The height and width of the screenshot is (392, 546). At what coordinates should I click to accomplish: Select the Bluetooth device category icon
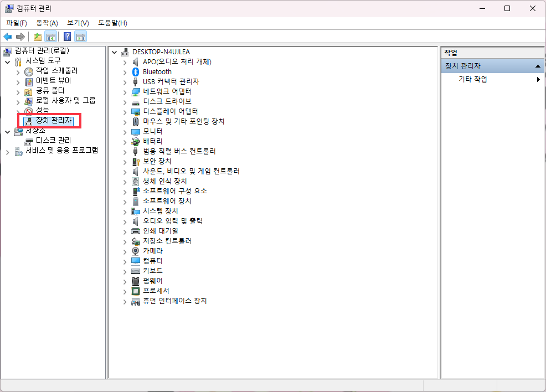coord(135,71)
